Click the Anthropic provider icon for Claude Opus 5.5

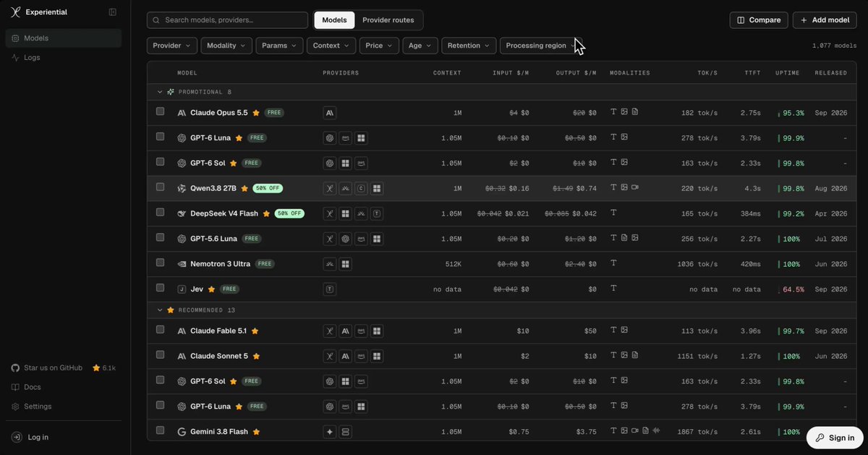[330, 113]
